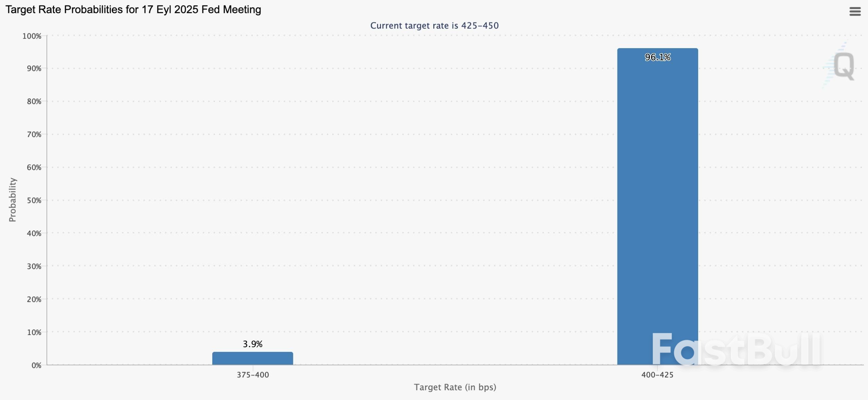Click the gray Q watermark logo
The height and width of the screenshot is (400, 868).
(843, 66)
